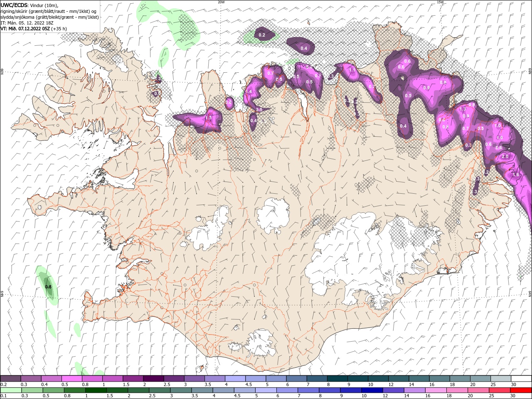Pick the bright red lower legend swatch after 30

(521, 390)
